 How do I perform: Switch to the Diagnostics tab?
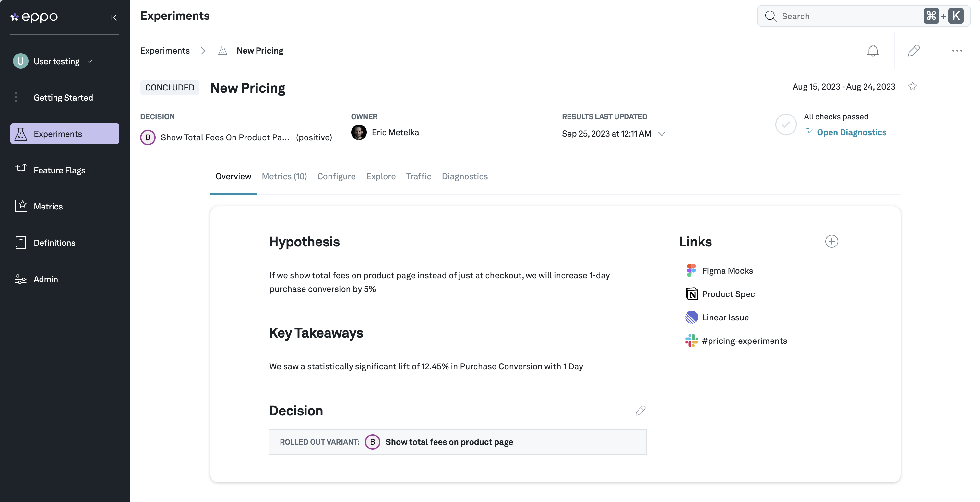[x=464, y=176]
